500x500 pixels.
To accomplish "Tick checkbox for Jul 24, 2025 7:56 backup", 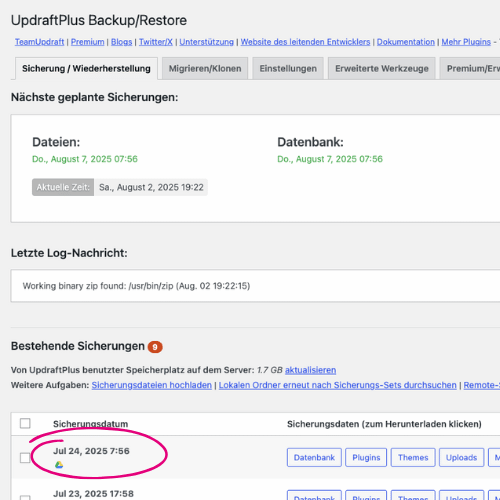I will (x=25, y=458).
